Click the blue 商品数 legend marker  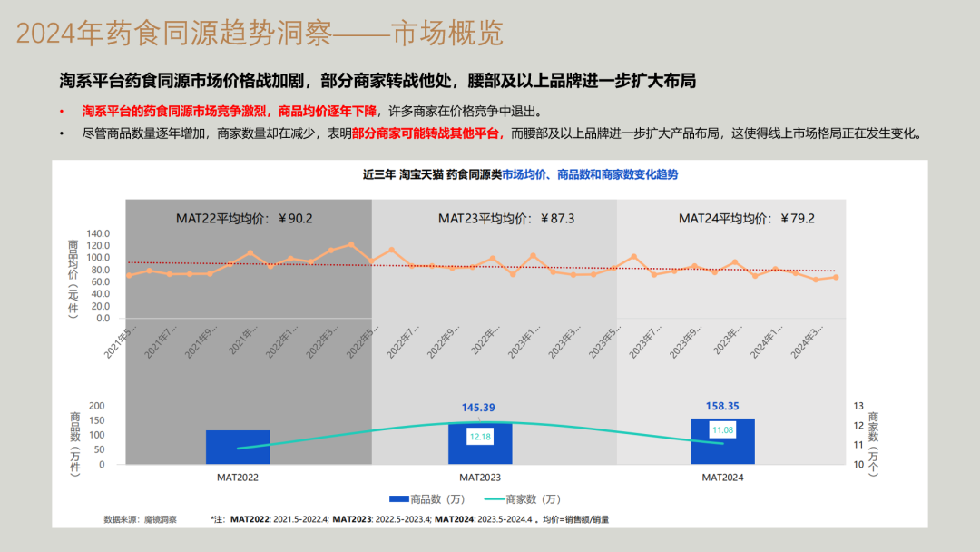pos(398,498)
